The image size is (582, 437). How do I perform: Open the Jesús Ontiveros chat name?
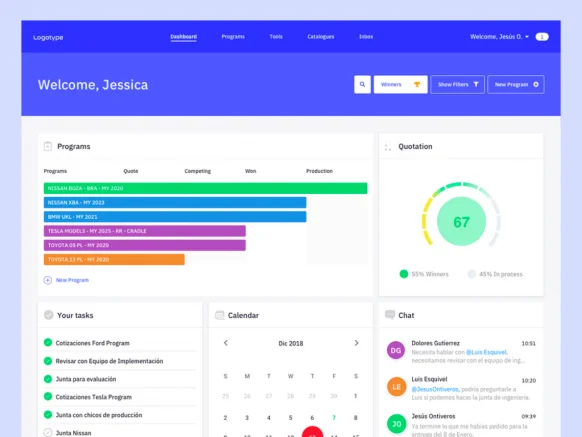(433, 416)
